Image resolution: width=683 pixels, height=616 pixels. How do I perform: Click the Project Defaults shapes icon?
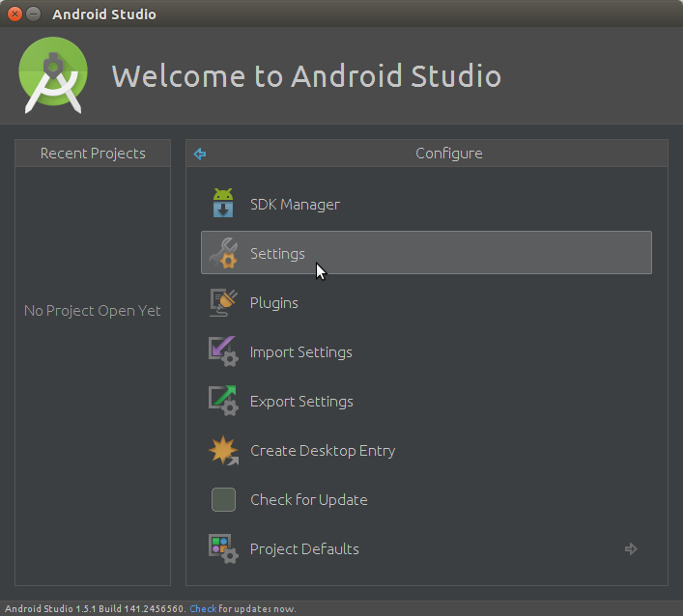coord(223,548)
